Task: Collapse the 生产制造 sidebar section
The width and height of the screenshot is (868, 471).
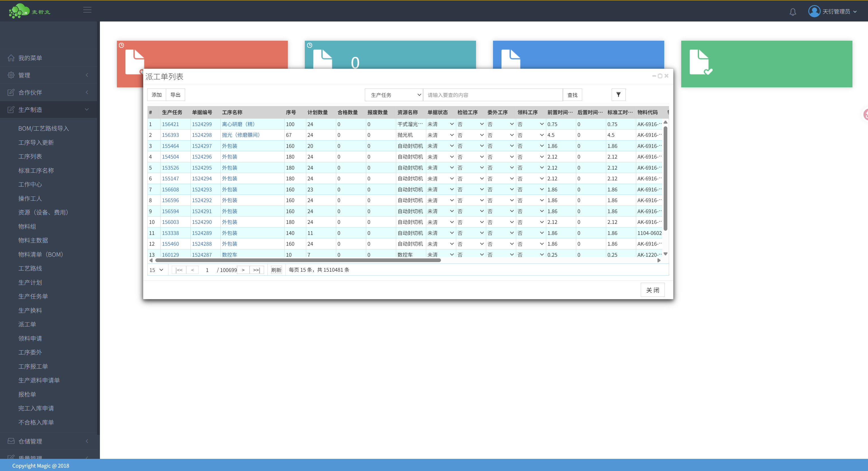Action: (x=48, y=109)
